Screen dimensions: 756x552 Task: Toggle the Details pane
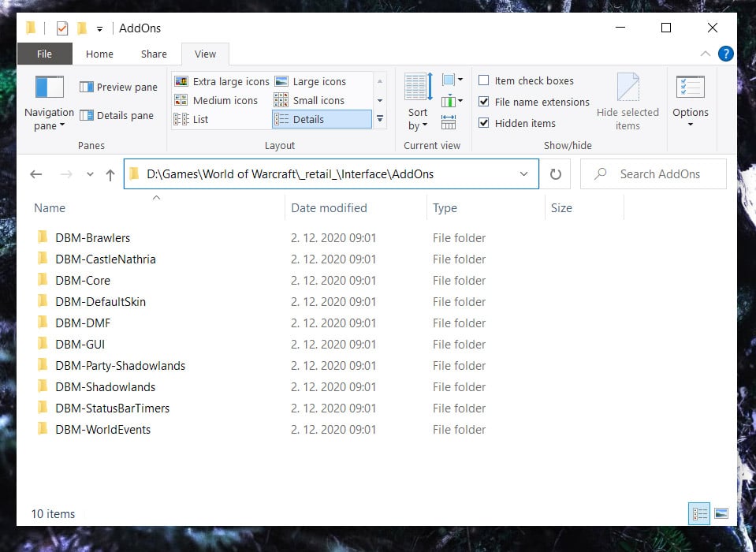point(116,116)
